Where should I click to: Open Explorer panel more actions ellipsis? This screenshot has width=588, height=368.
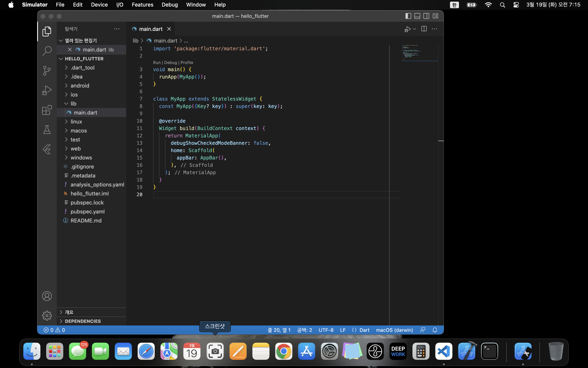[117, 29]
